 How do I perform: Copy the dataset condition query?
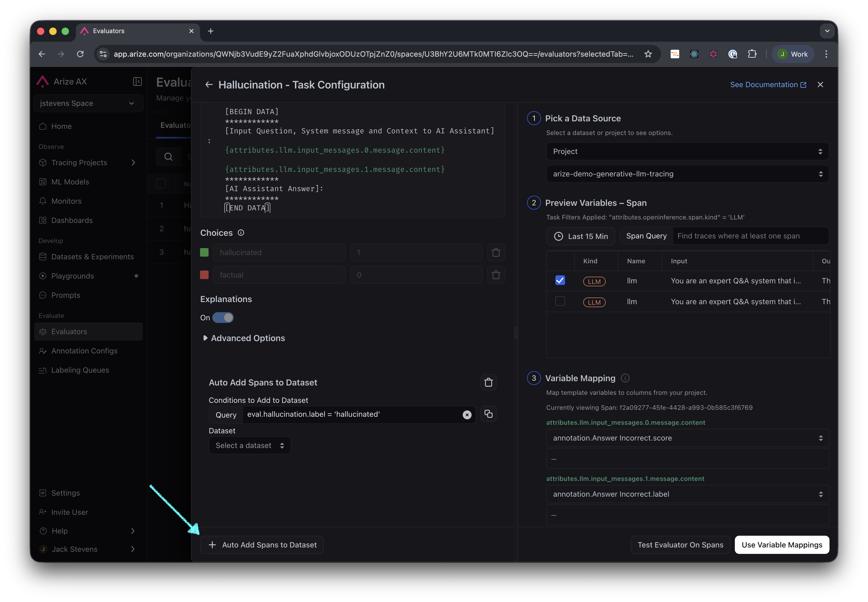tap(488, 414)
